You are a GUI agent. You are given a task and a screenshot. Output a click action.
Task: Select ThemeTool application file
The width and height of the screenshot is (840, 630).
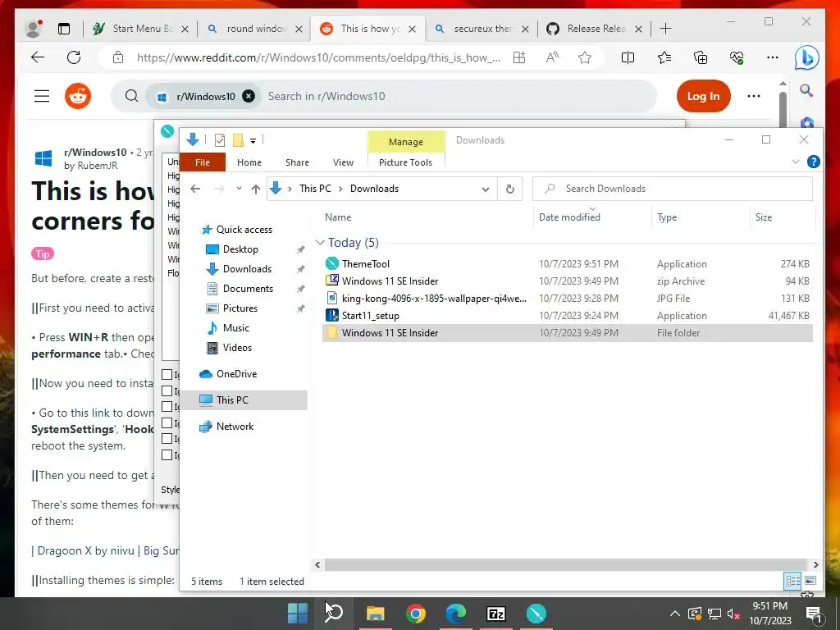tap(568, 263)
